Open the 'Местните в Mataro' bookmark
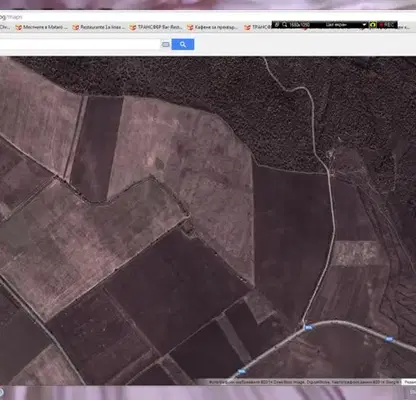 click(x=42, y=27)
